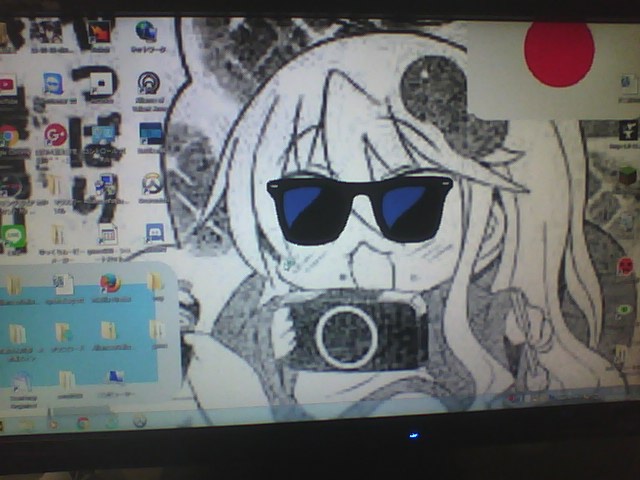Open the green eye shortcut icon
The image size is (640, 480).
(x=624, y=310)
